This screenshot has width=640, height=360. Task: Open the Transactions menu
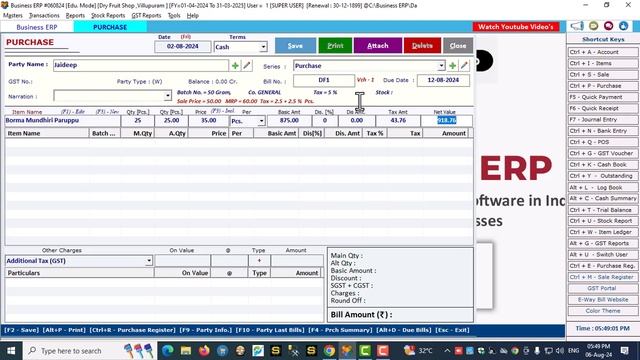44,16
